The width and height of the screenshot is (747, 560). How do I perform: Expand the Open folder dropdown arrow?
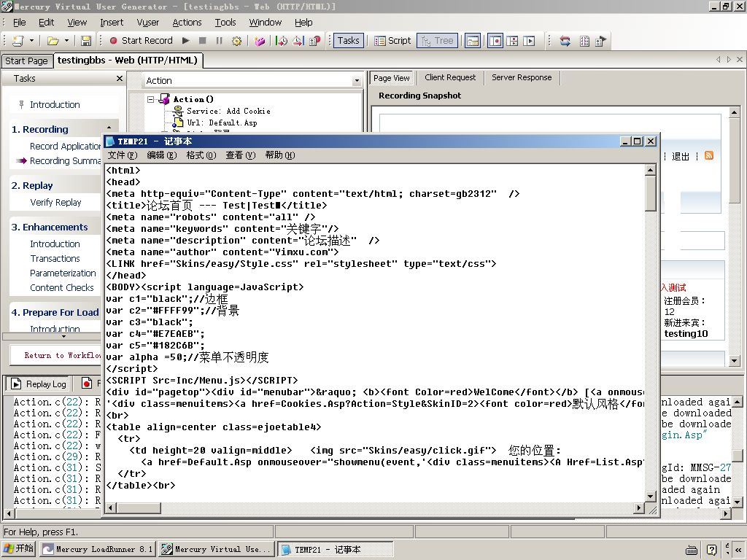point(66,41)
